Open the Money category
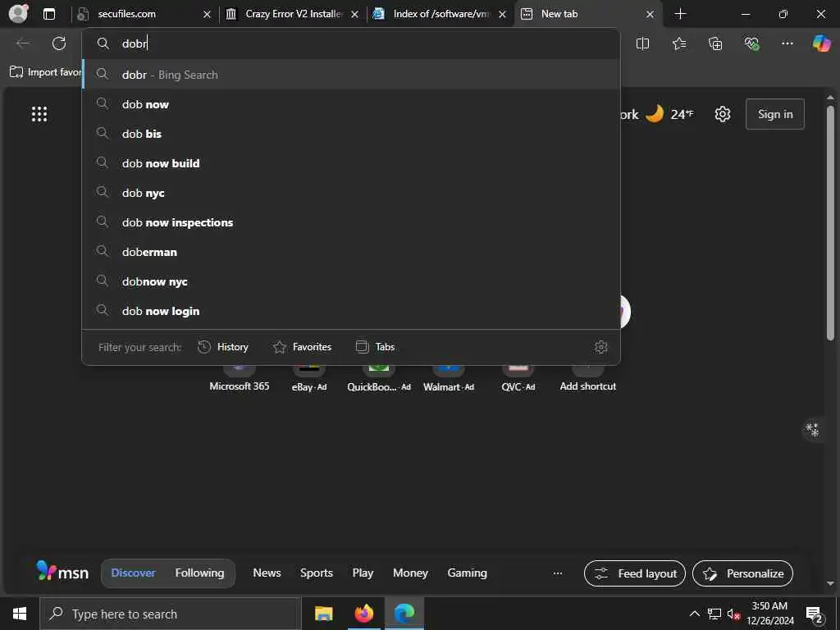The width and height of the screenshot is (840, 630). [x=410, y=573]
